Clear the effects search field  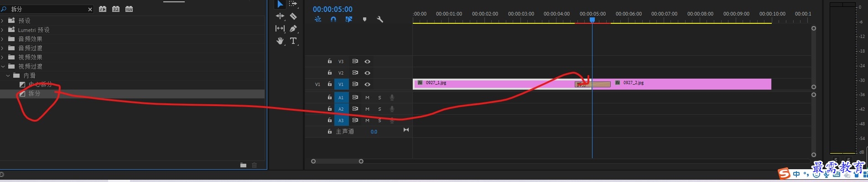point(90,9)
